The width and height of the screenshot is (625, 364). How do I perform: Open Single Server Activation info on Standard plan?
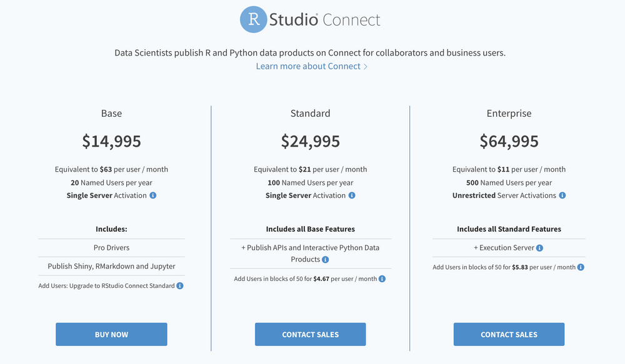351,195
